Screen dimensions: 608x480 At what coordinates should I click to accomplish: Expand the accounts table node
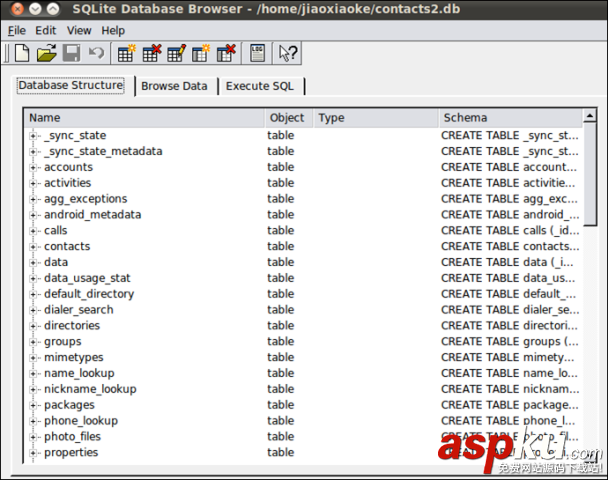click(x=33, y=167)
